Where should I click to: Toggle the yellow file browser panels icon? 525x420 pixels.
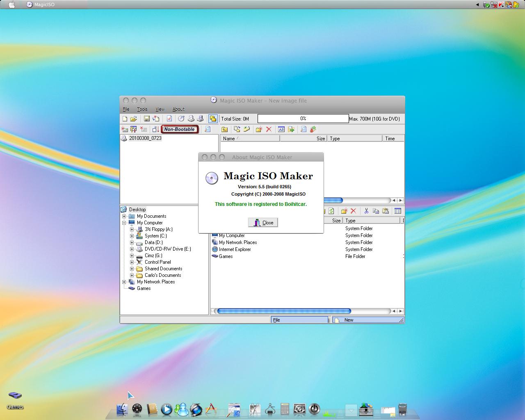213,119
